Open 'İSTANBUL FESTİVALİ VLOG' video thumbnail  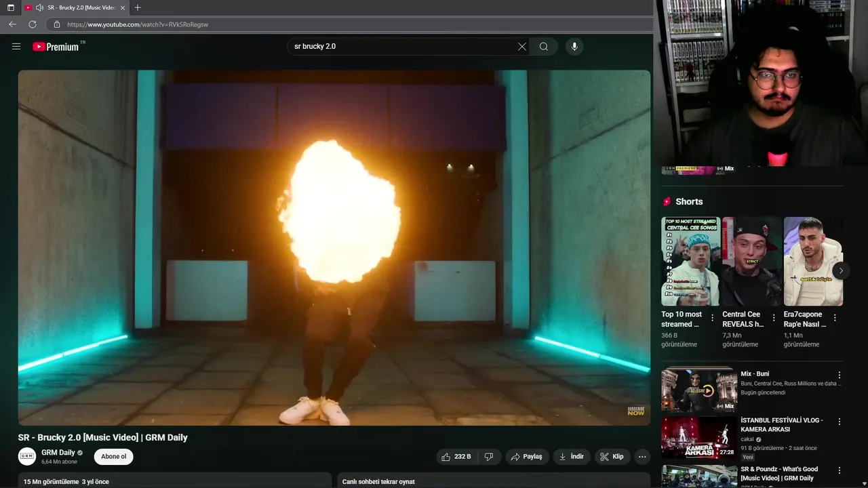click(699, 437)
